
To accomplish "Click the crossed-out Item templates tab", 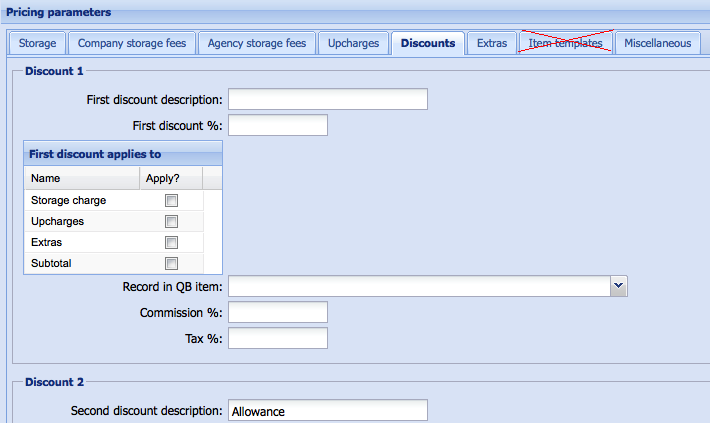I will pos(565,43).
